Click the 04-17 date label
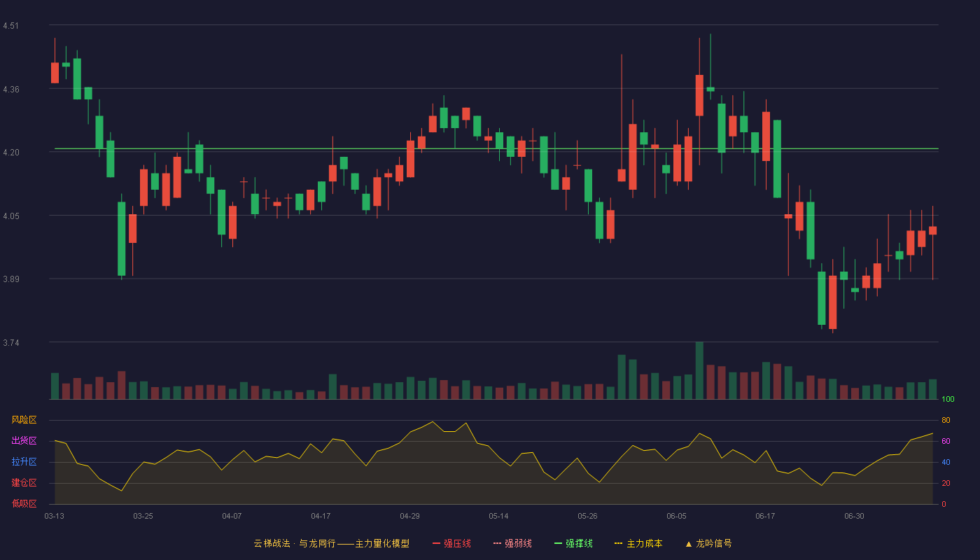 click(321, 516)
